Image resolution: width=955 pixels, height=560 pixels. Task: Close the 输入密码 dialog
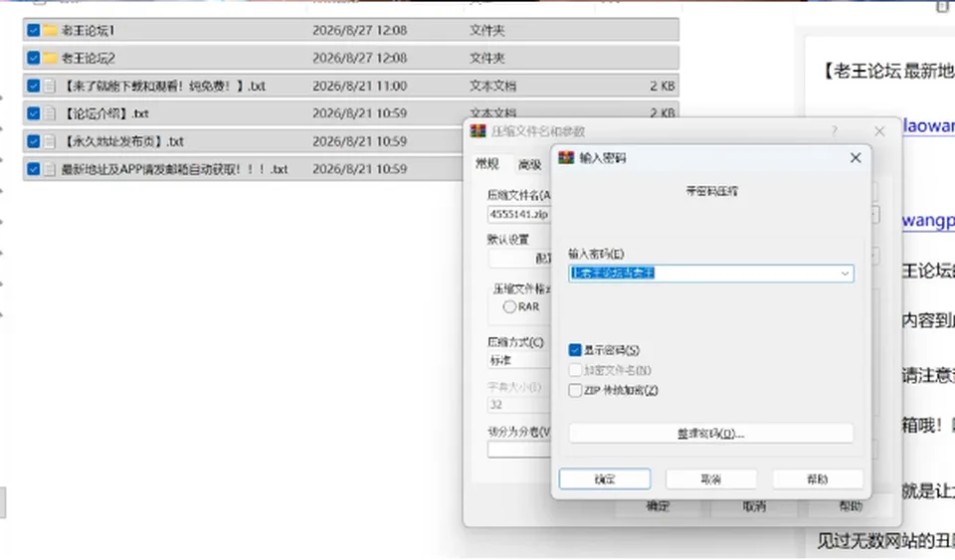coord(856,158)
